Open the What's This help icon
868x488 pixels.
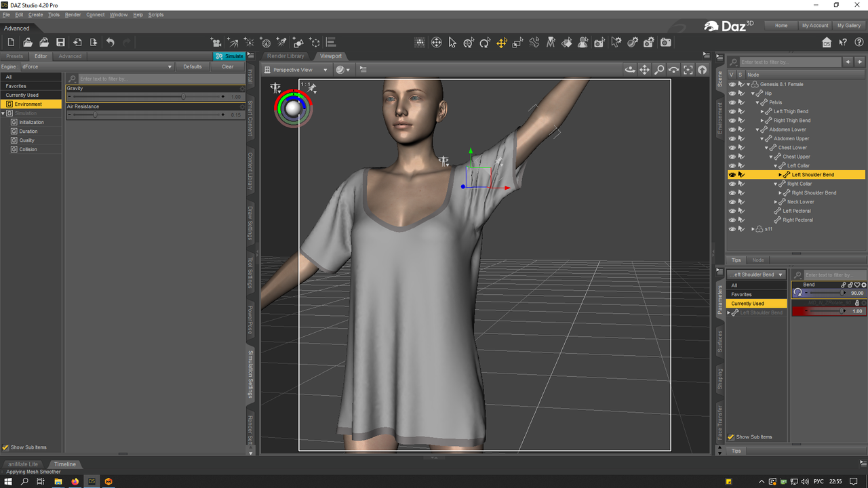(x=843, y=42)
